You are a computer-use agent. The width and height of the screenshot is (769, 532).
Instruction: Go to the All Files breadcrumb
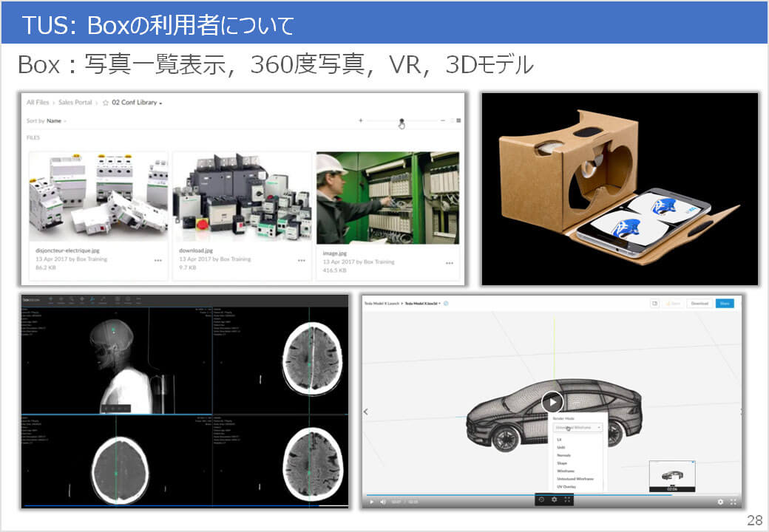(x=38, y=103)
